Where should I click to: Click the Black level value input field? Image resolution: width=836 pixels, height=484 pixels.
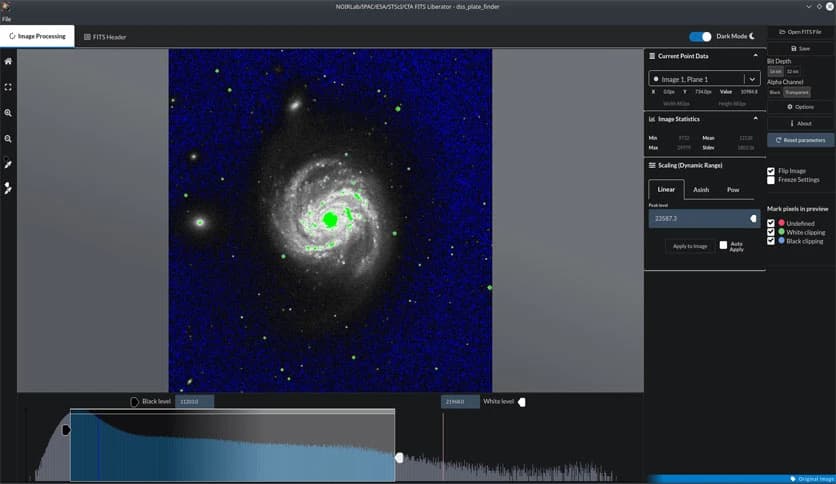(x=194, y=402)
